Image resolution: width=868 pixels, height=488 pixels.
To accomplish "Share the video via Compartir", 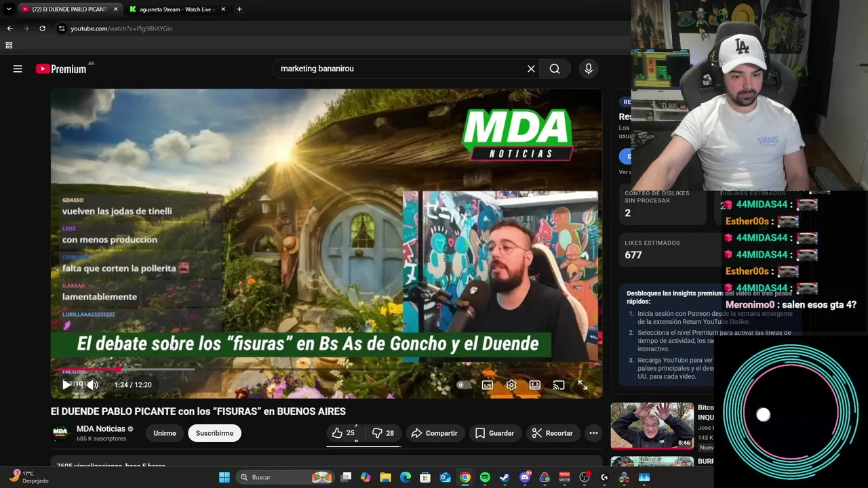I will (x=434, y=433).
